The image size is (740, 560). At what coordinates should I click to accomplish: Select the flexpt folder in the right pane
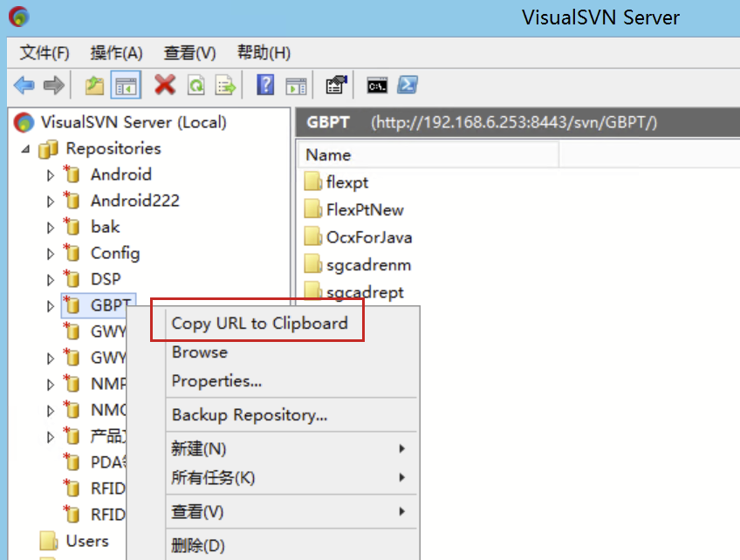coord(346,181)
